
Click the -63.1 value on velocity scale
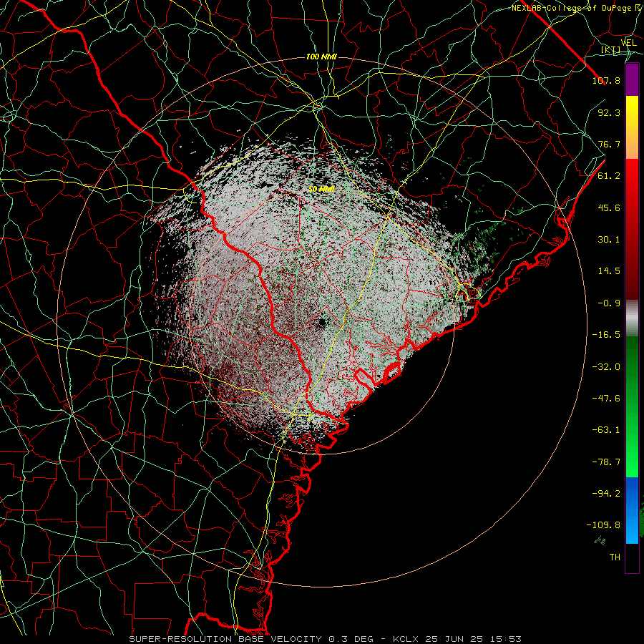point(606,430)
